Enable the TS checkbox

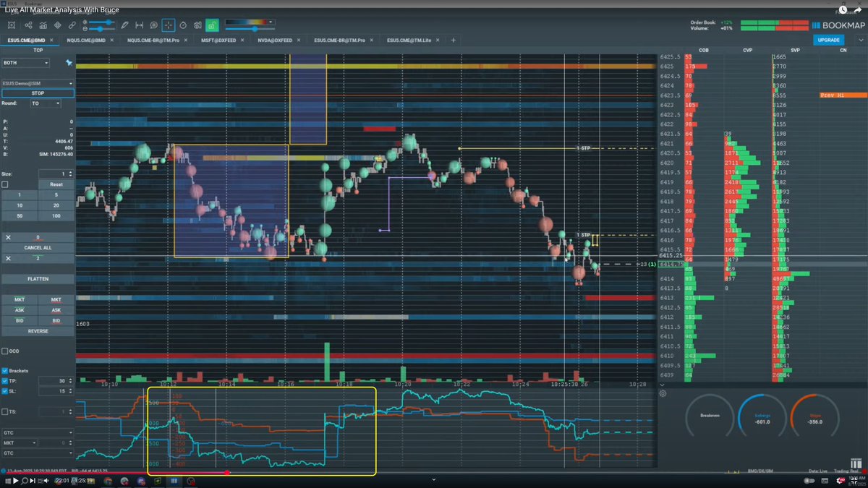(5, 411)
